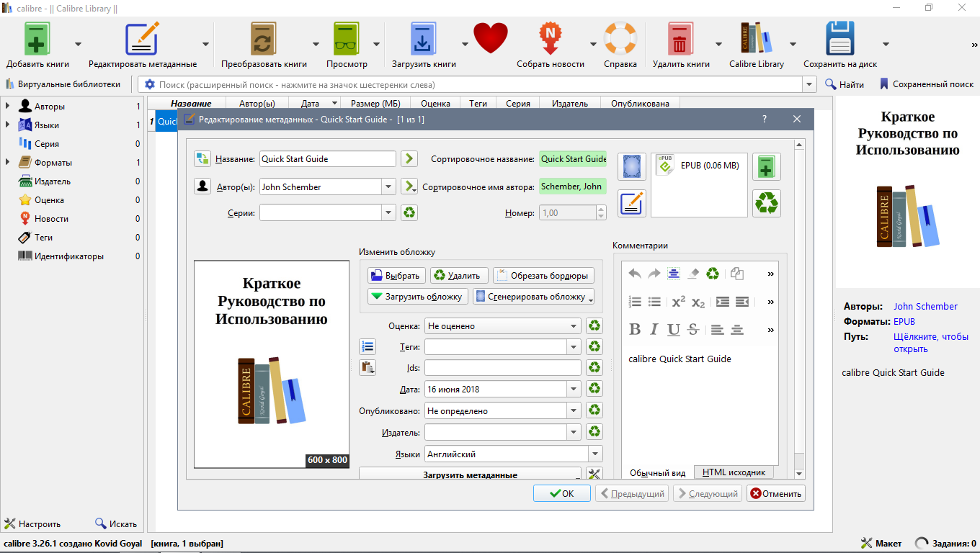Viewport: 980px width, 553px height.
Task: Open the Дата date picker dropdown
Action: tap(574, 389)
